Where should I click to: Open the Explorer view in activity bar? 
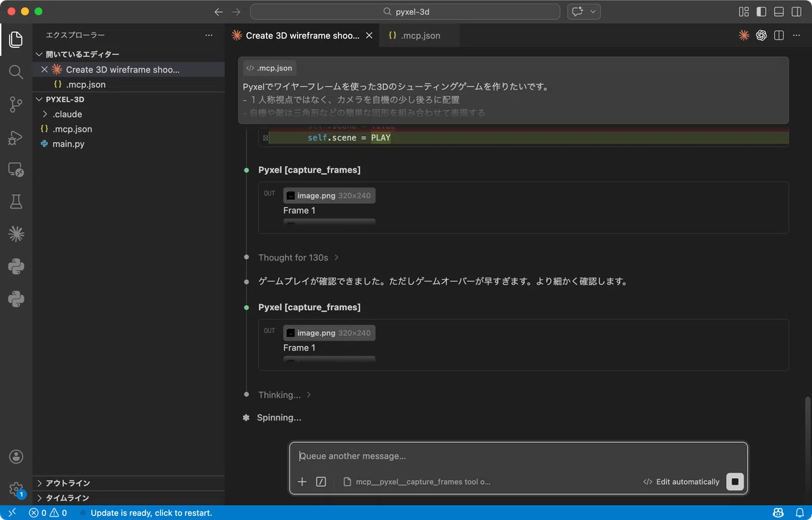(16, 39)
